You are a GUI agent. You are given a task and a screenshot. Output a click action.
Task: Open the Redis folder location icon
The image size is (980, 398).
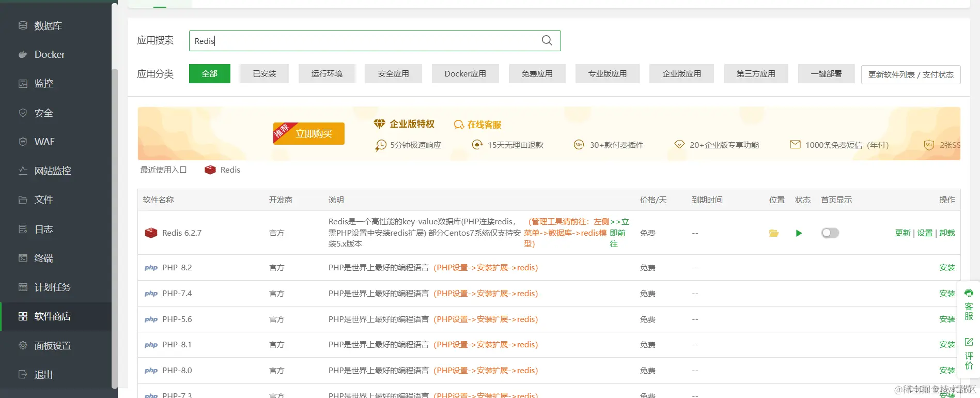click(773, 233)
